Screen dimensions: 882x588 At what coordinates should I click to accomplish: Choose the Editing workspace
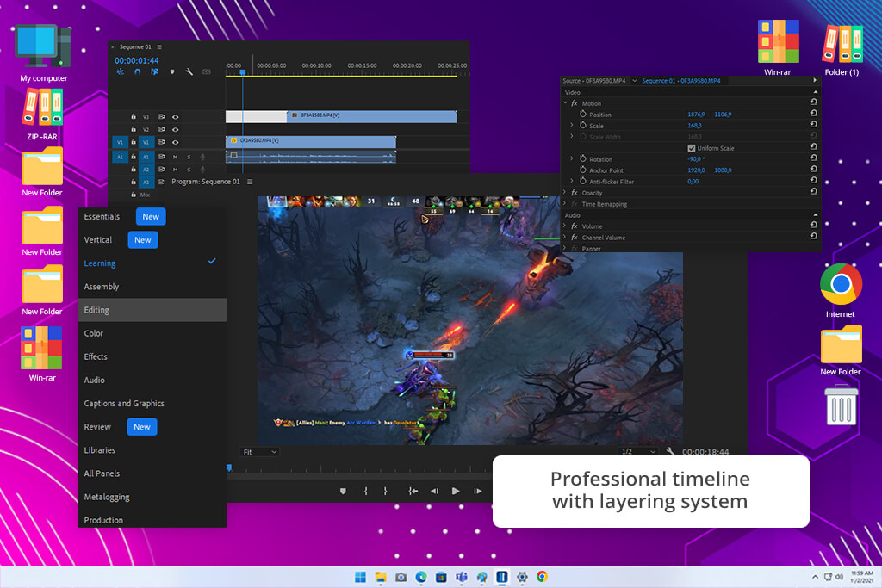click(x=152, y=310)
